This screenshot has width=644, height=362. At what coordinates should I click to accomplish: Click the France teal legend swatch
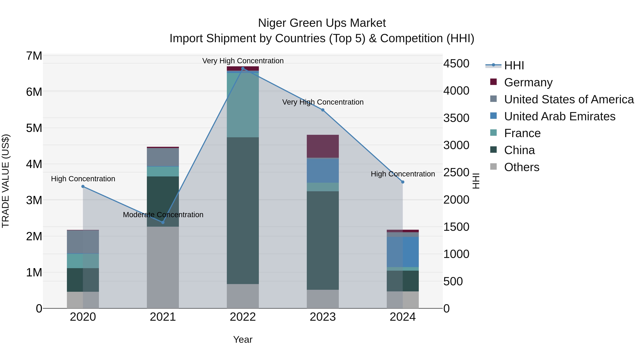[494, 132]
